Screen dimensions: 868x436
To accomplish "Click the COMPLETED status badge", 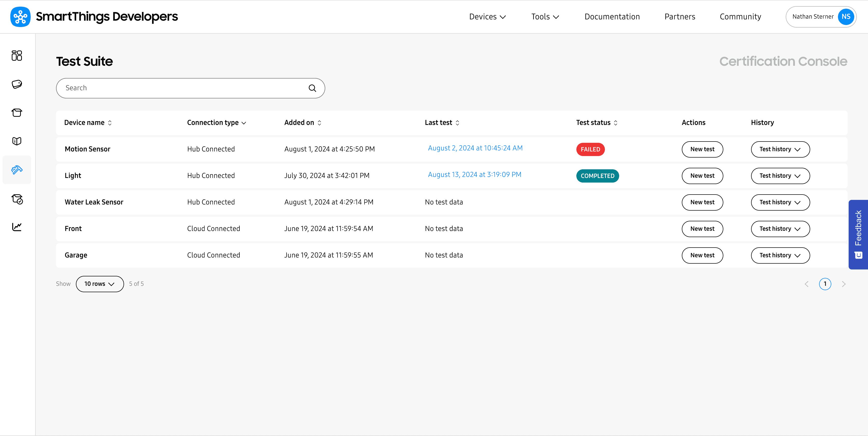I will pyautogui.click(x=598, y=176).
